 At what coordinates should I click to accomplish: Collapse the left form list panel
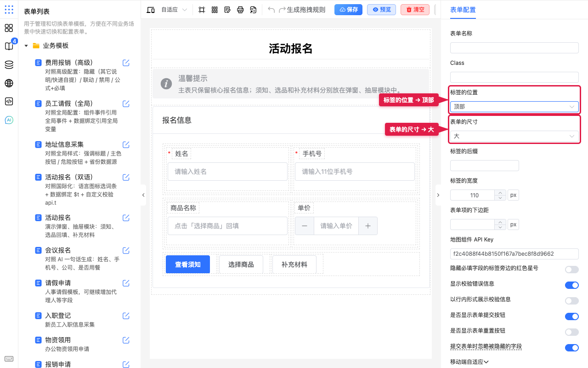click(x=143, y=195)
